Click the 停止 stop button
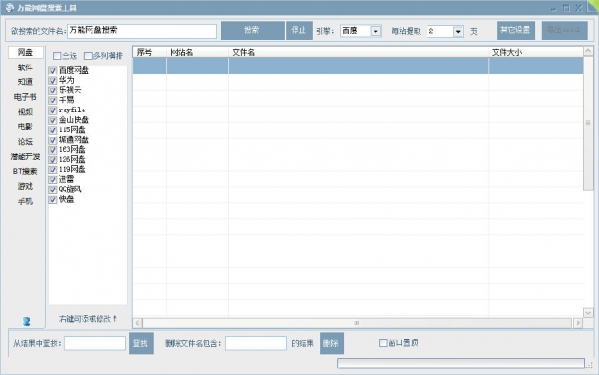The width and height of the screenshot is (599, 375). pyautogui.click(x=299, y=30)
